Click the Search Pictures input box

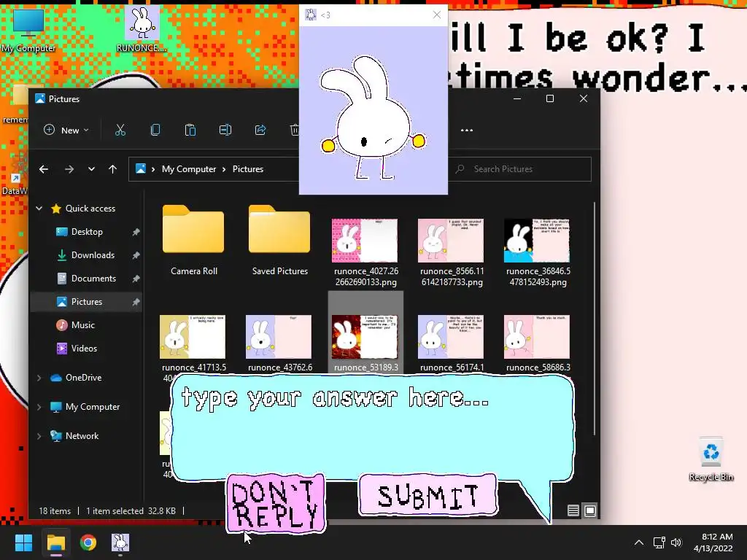(x=519, y=169)
